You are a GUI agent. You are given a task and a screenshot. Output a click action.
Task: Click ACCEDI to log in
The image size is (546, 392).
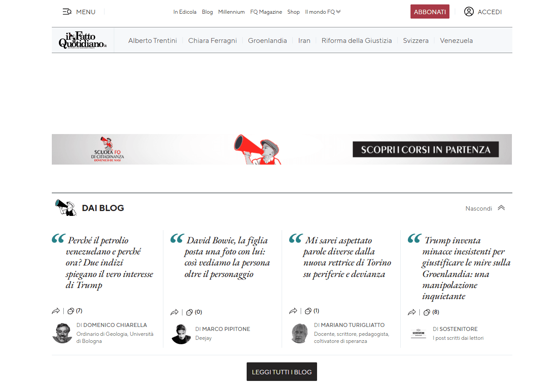coord(490,12)
